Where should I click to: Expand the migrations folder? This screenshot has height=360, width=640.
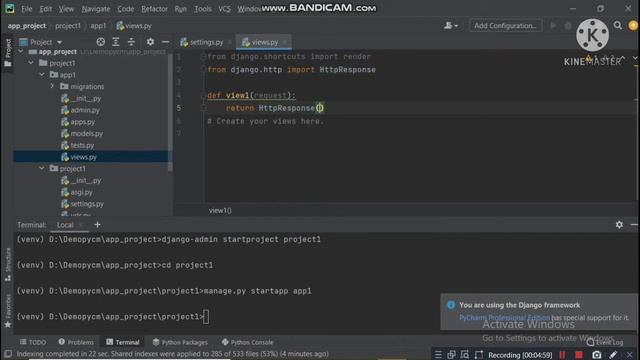tap(52, 86)
